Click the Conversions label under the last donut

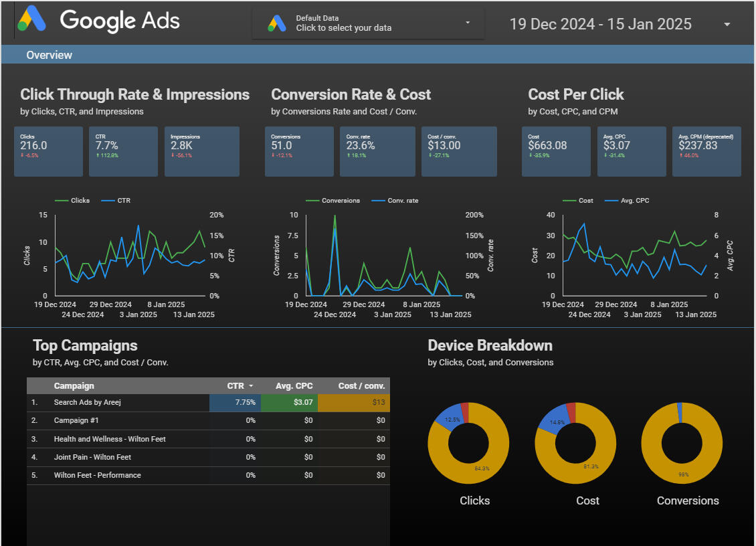[688, 500]
